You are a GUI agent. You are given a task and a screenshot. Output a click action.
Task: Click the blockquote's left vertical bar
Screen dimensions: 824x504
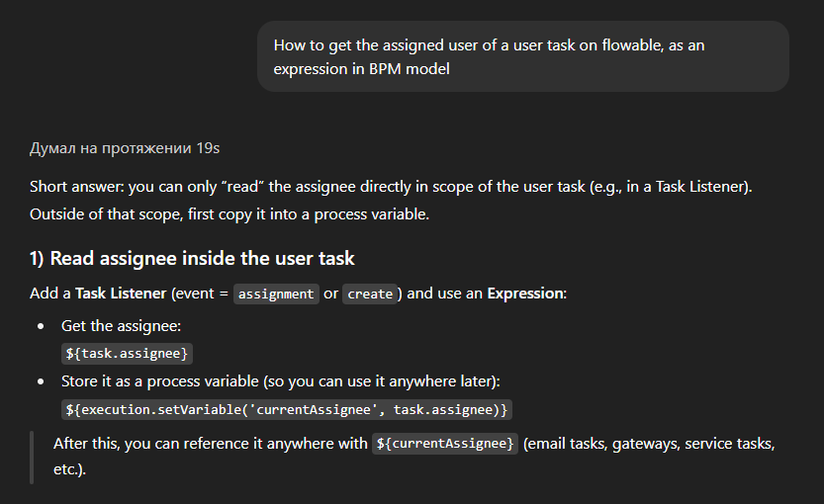click(x=32, y=457)
